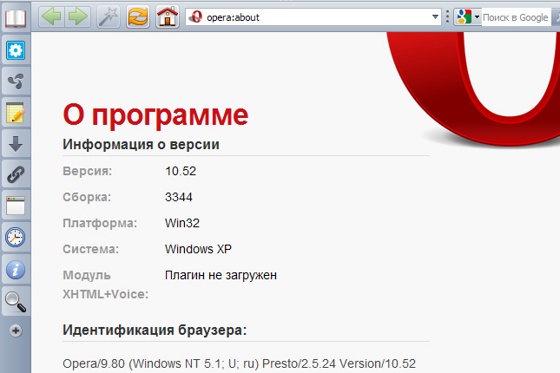560x373 pixels.
Task: Expand the address bar dropdown arrow
Action: [x=435, y=17]
